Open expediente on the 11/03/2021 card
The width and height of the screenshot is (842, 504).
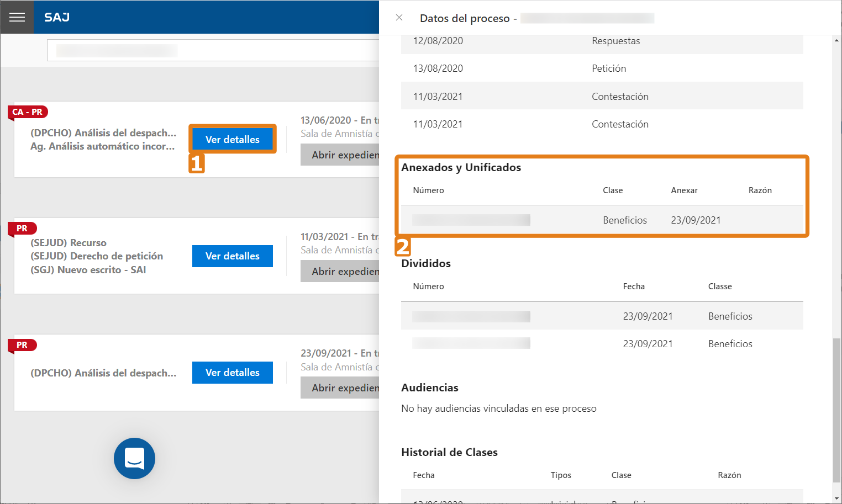coord(340,272)
